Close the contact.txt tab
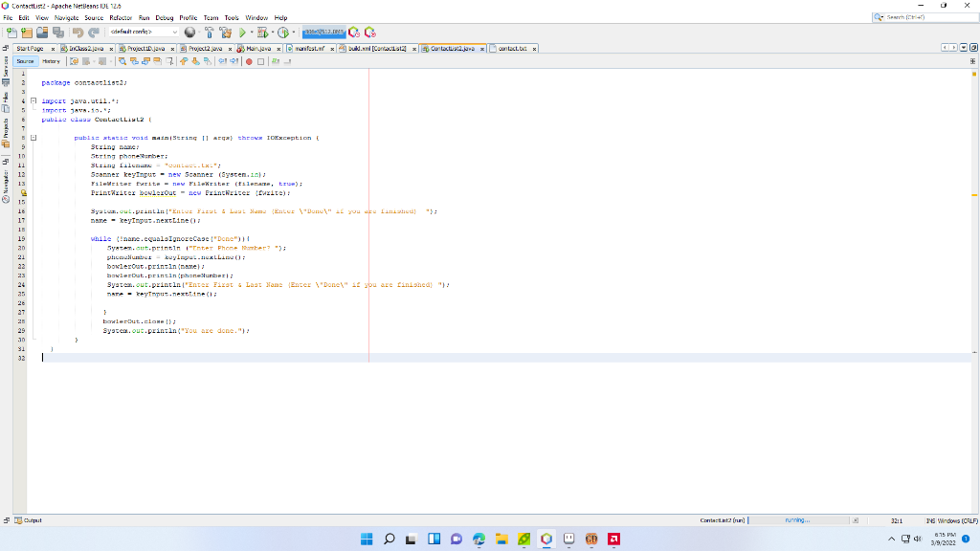Image resolution: width=980 pixels, height=551 pixels. point(535,47)
